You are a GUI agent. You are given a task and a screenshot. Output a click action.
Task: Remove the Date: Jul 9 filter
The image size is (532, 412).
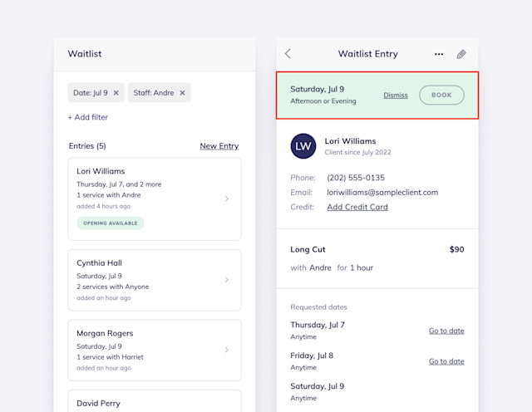pyautogui.click(x=116, y=92)
